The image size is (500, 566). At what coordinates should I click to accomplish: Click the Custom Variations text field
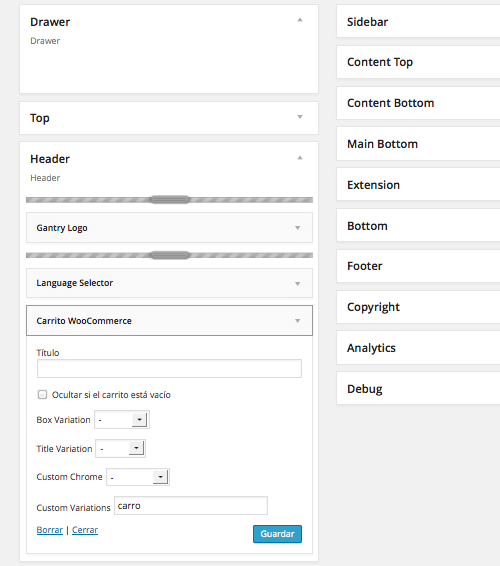[x=191, y=506]
